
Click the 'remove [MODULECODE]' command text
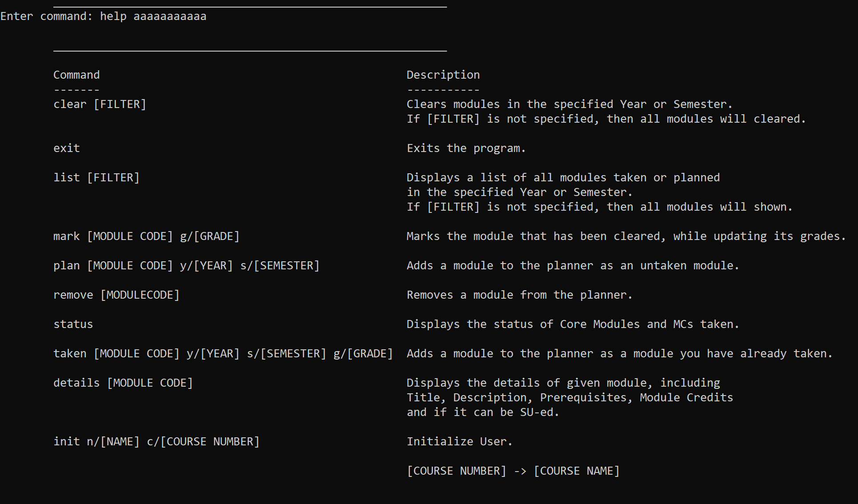coord(116,295)
